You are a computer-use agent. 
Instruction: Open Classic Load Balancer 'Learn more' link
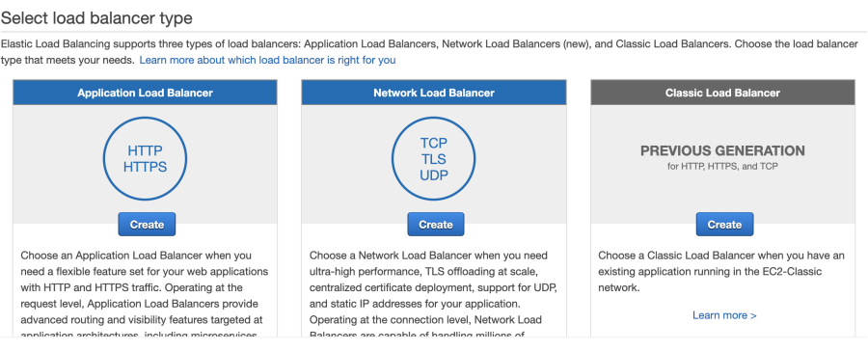[x=724, y=315]
